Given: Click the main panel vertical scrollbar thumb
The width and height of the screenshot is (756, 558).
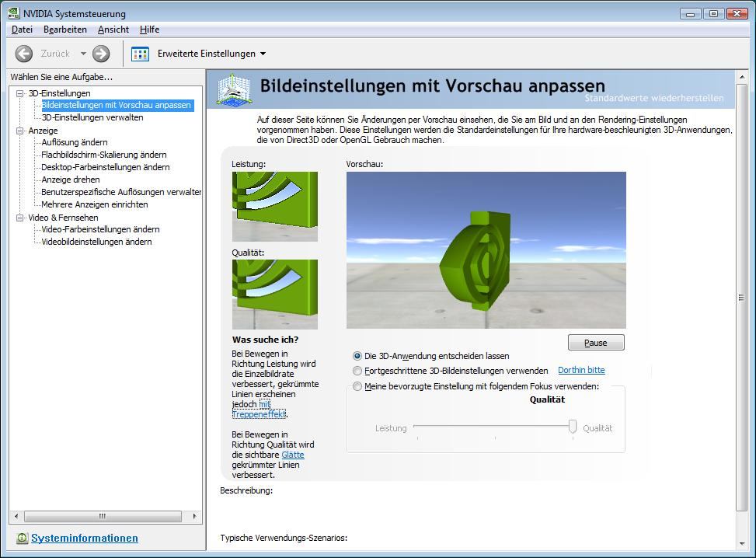Looking at the screenshot, I should coord(741,298).
